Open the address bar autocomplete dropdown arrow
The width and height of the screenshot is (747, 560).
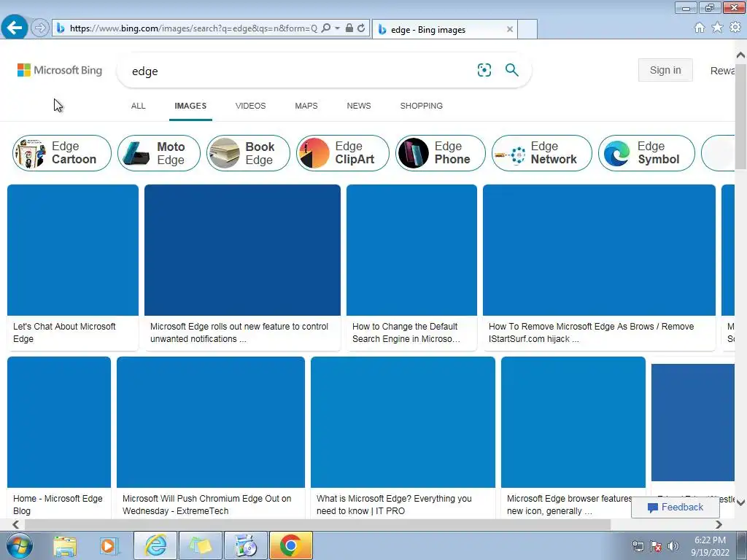tap(337, 28)
